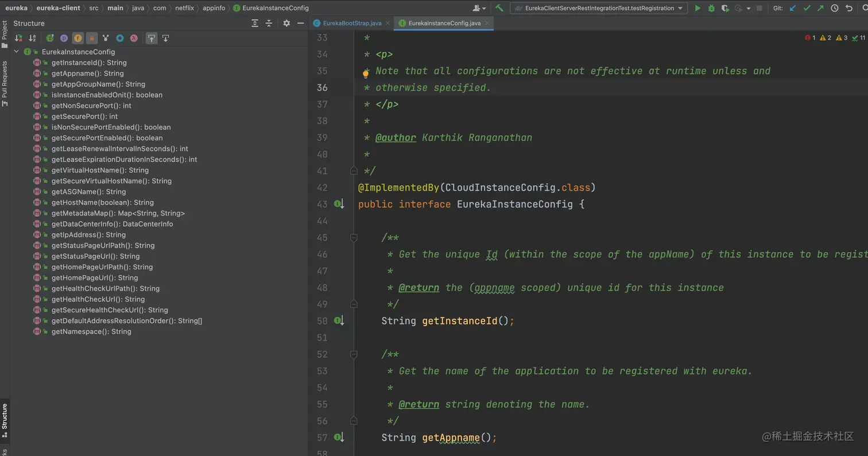Screen dimensions: 868x456
Task: Toggle Show Lambdas filter in Structure
Action: [134, 38]
